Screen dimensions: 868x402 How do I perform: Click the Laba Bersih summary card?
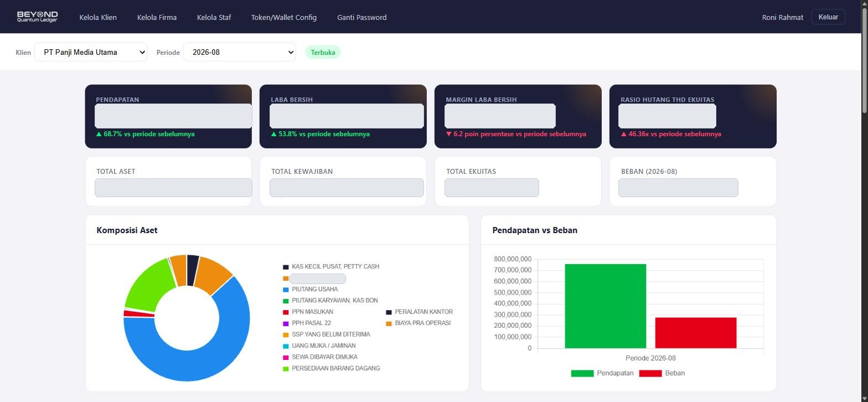click(x=343, y=116)
